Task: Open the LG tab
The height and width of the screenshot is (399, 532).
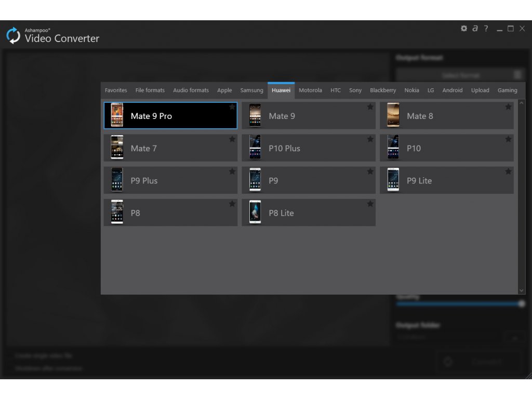Action: [x=431, y=90]
